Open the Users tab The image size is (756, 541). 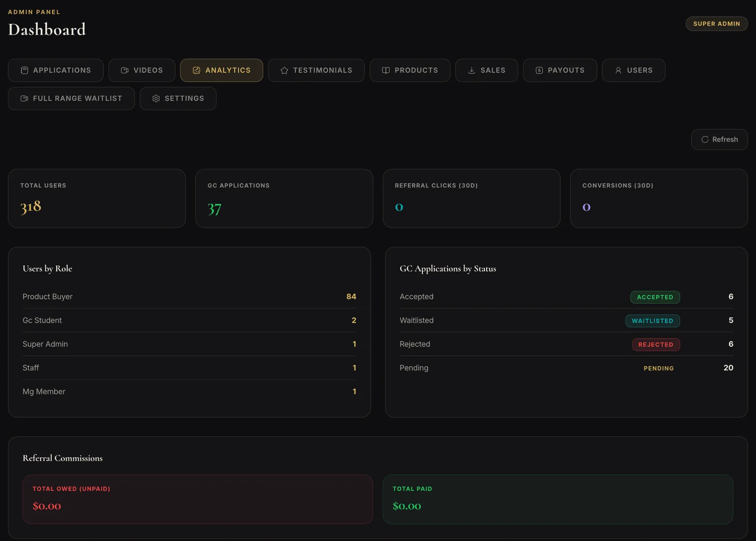pos(634,70)
